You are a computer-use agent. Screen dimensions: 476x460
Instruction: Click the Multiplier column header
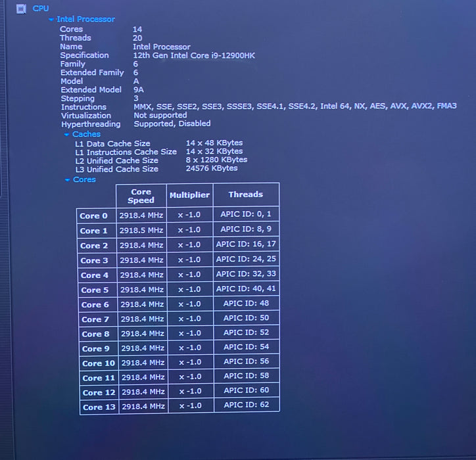190,195
